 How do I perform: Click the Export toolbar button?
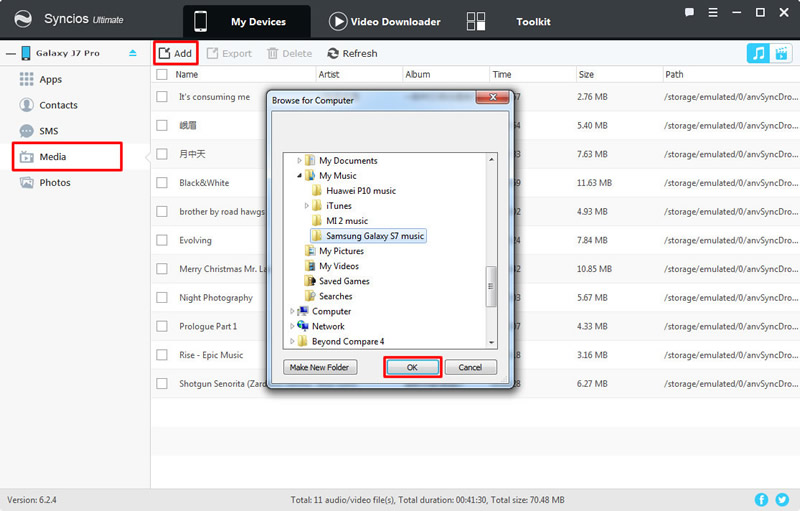(230, 53)
